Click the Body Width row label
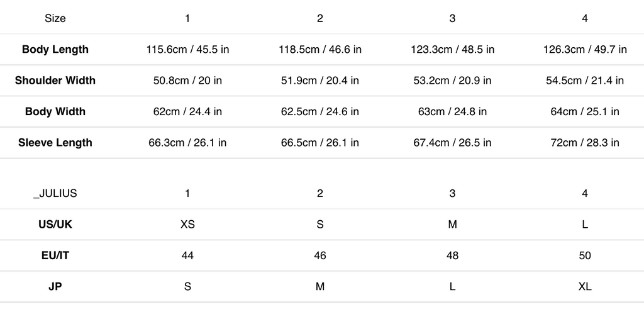Image resolution: width=644 pixels, height=319 pixels. click(x=55, y=111)
